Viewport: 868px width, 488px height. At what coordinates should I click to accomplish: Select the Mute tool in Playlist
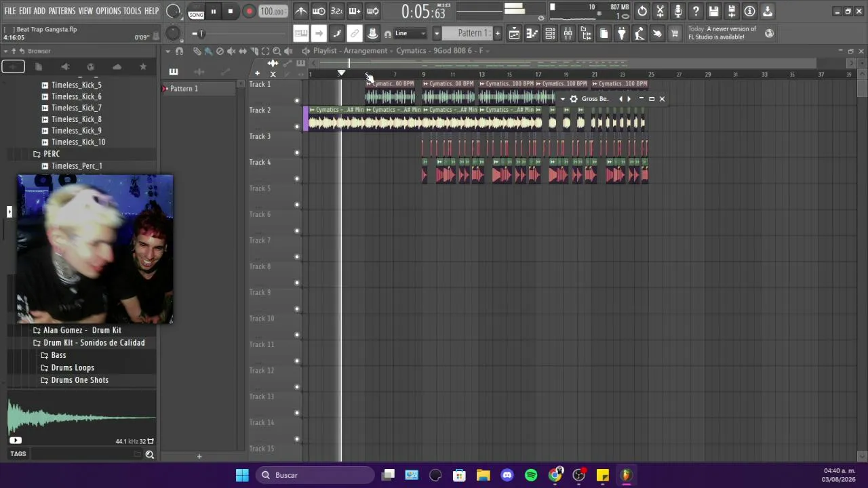point(231,51)
